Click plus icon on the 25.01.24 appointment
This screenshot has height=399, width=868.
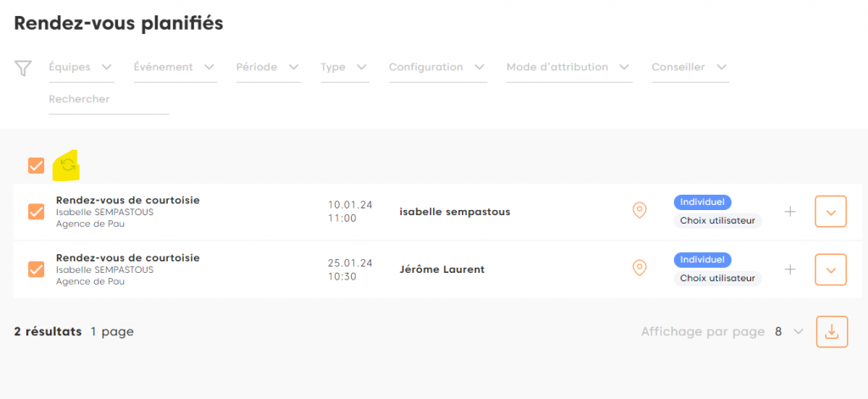coord(790,269)
